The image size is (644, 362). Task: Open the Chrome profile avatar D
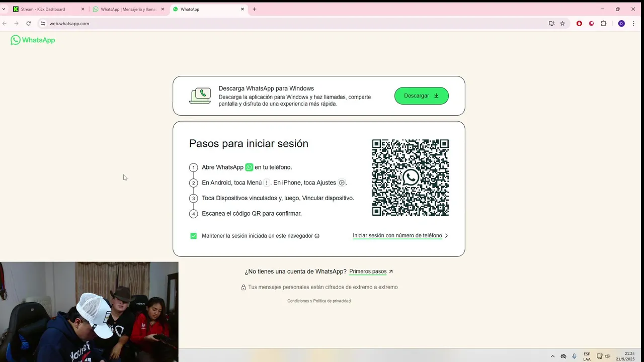[x=621, y=24]
